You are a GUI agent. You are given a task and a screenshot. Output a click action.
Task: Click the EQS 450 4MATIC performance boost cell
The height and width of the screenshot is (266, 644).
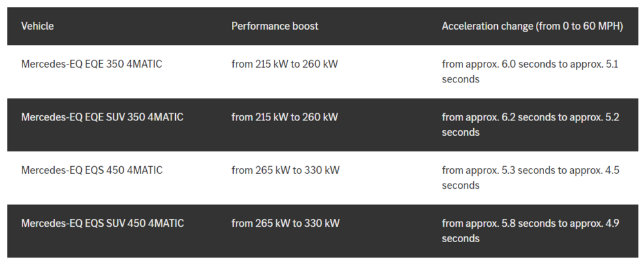(x=285, y=170)
